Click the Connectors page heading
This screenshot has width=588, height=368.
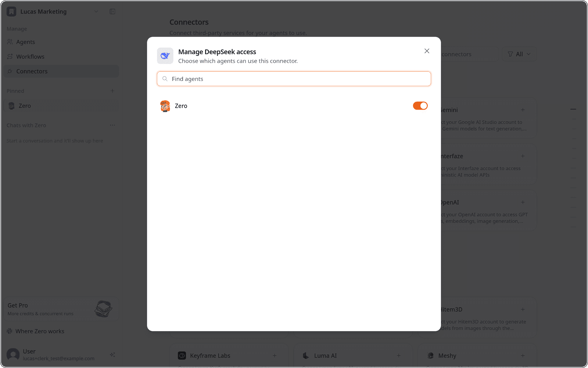pyautogui.click(x=189, y=22)
